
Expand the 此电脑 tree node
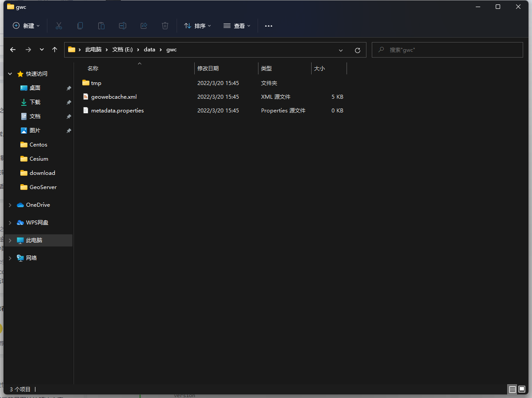[10, 240]
